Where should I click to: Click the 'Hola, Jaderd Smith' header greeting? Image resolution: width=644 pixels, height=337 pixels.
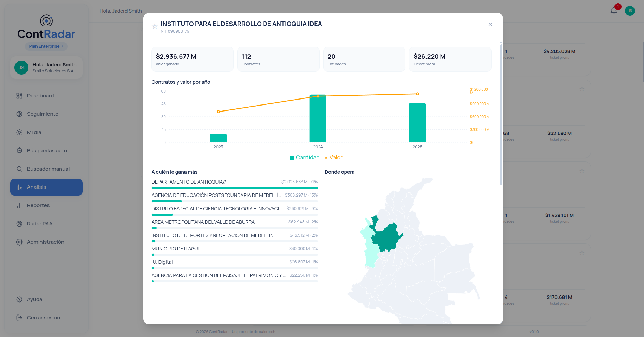[x=121, y=11]
